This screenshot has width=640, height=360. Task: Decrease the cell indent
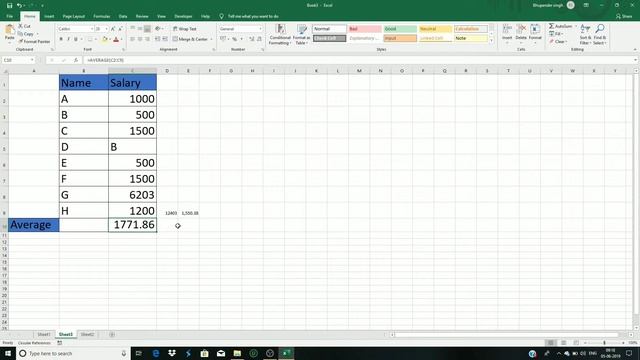point(157,39)
